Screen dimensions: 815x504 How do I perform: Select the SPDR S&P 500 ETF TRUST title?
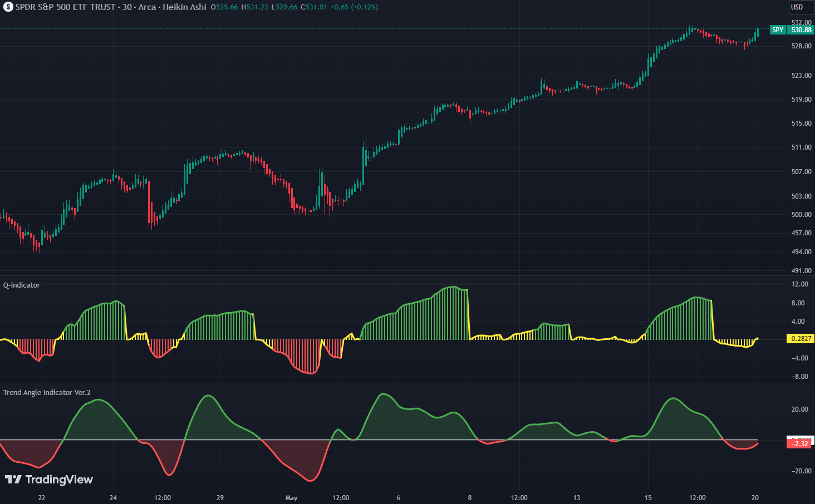coord(66,7)
